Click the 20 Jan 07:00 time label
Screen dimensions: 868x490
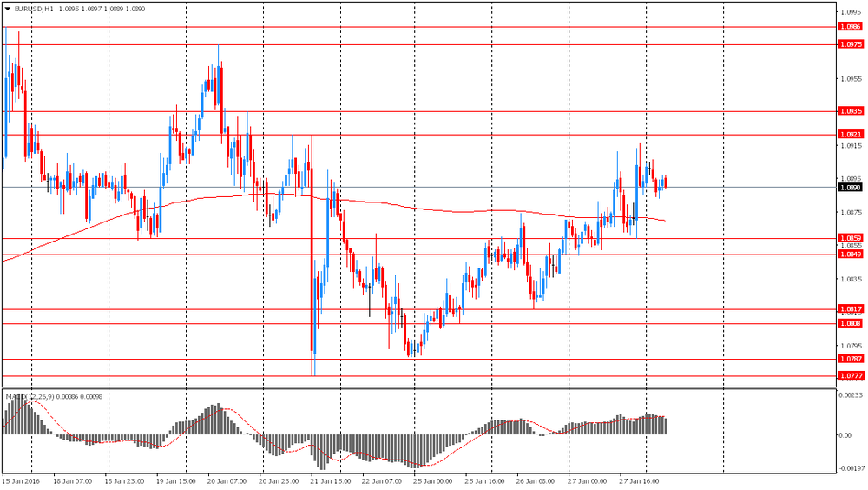(227, 481)
